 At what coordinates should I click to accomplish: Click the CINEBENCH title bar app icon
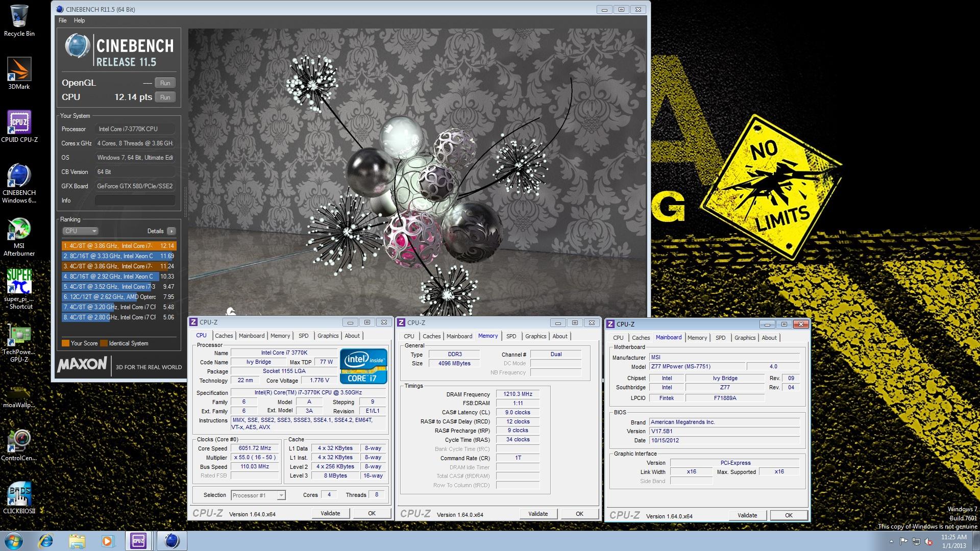(x=59, y=9)
